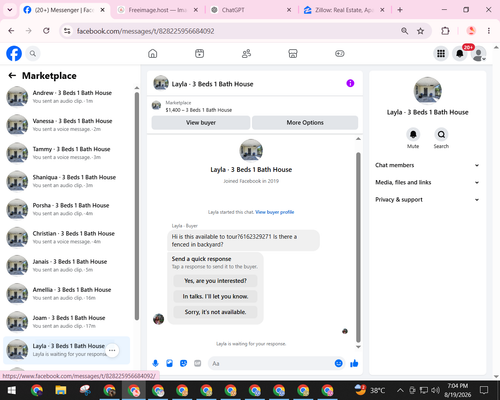This screenshot has height=400, width=500.
Task: Open the zoom magnifier icon in address bar
Action: point(404,31)
